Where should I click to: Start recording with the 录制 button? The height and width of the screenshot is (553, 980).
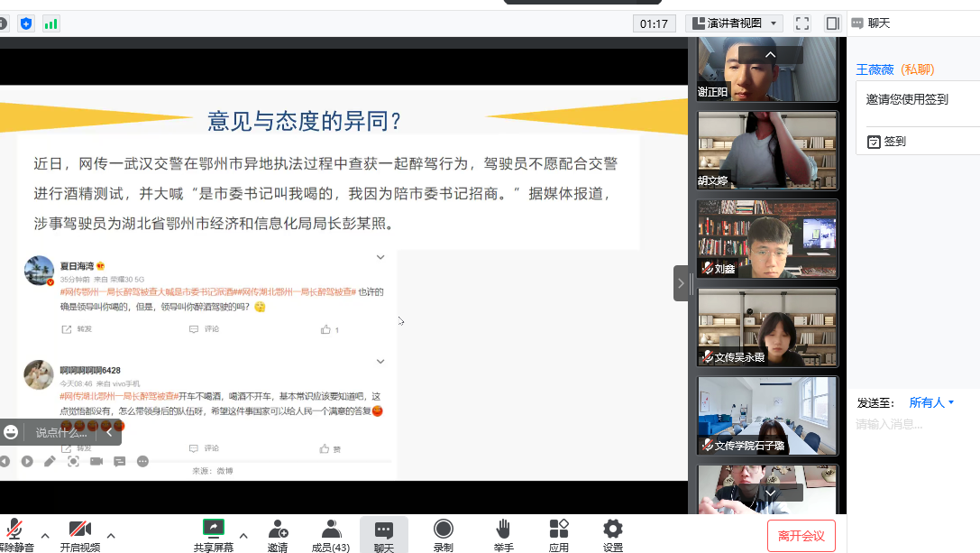[443, 534]
